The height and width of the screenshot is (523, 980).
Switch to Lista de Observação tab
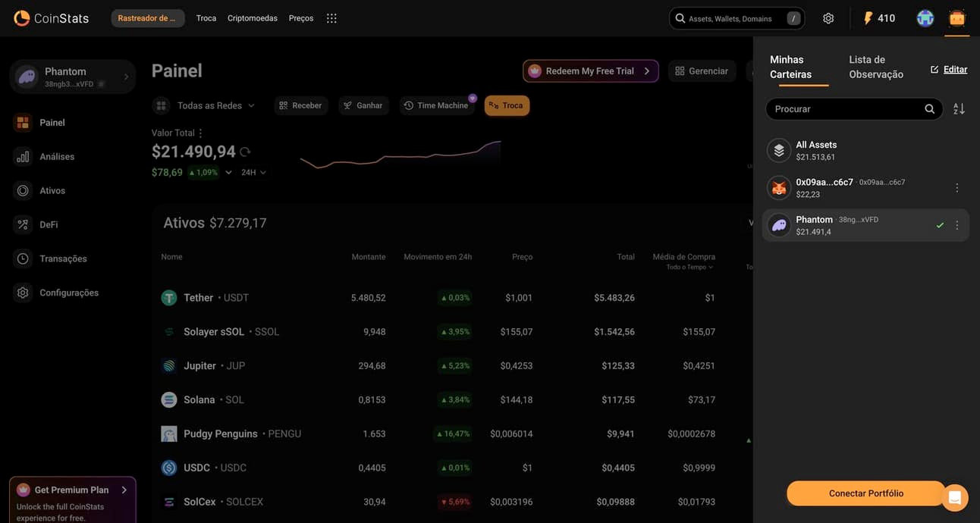point(876,67)
